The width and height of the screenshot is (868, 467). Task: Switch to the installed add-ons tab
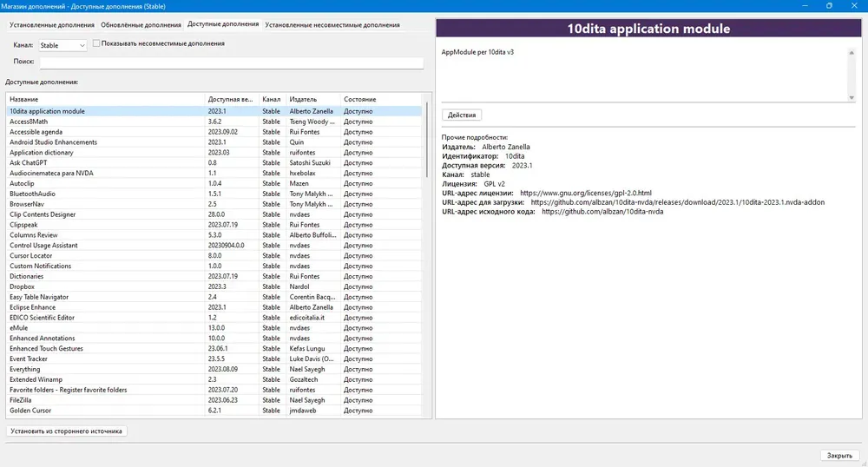(x=52, y=25)
